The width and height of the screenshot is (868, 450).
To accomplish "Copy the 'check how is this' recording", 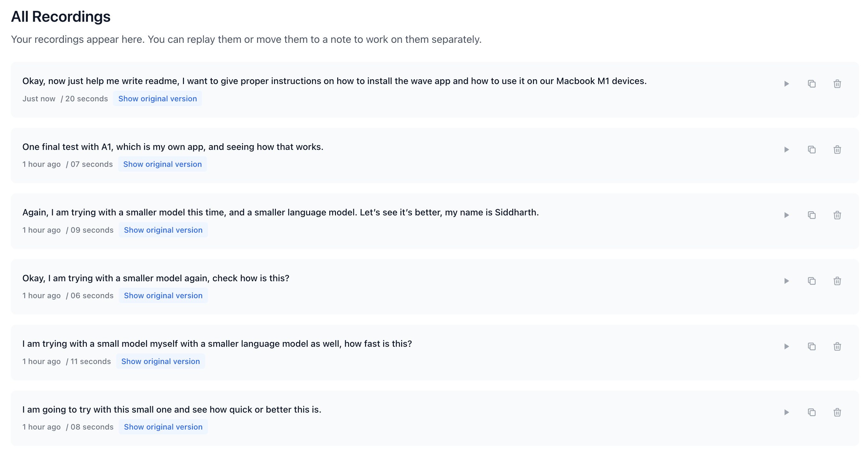I will click(812, 281).
